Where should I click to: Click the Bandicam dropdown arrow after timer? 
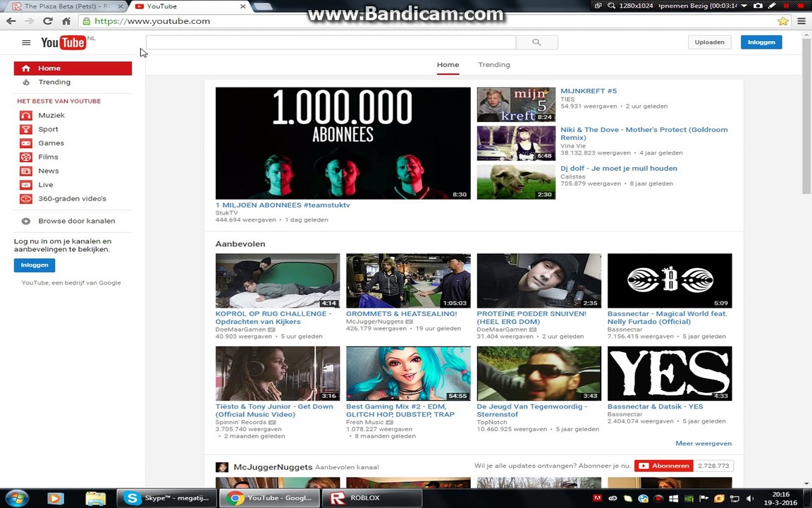(744, 6)
